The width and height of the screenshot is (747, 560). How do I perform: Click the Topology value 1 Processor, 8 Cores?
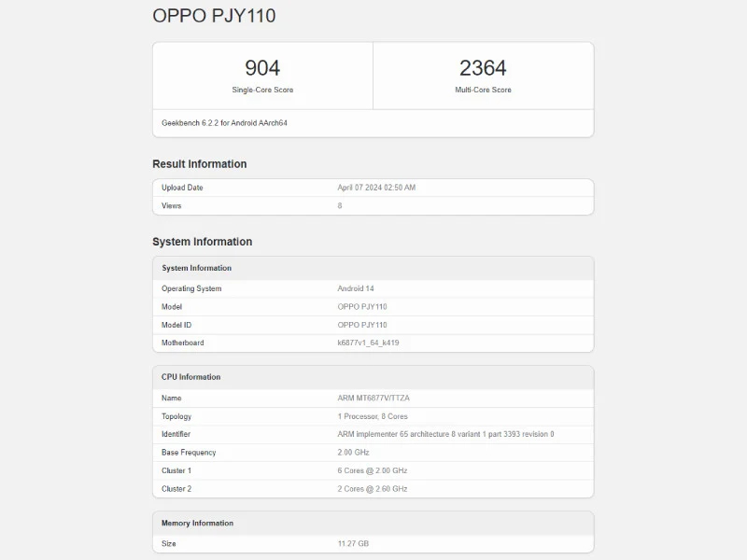pos(373,416)
